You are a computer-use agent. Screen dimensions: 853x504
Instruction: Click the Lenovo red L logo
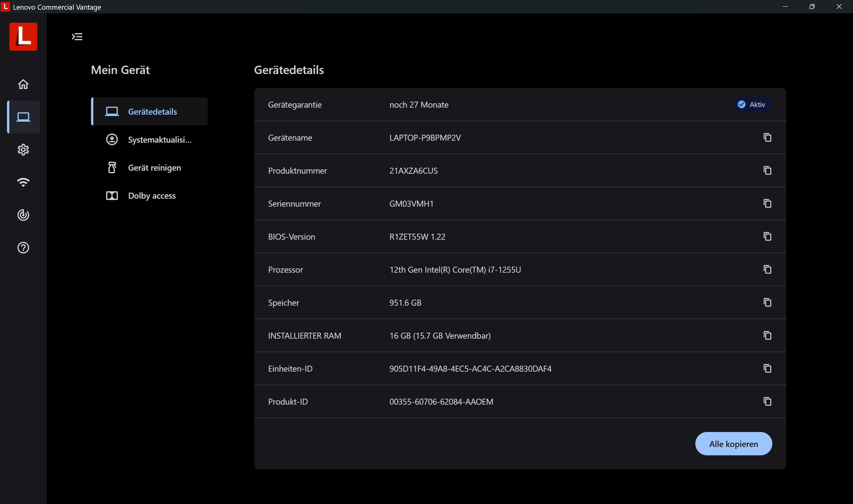click(23, 36)
